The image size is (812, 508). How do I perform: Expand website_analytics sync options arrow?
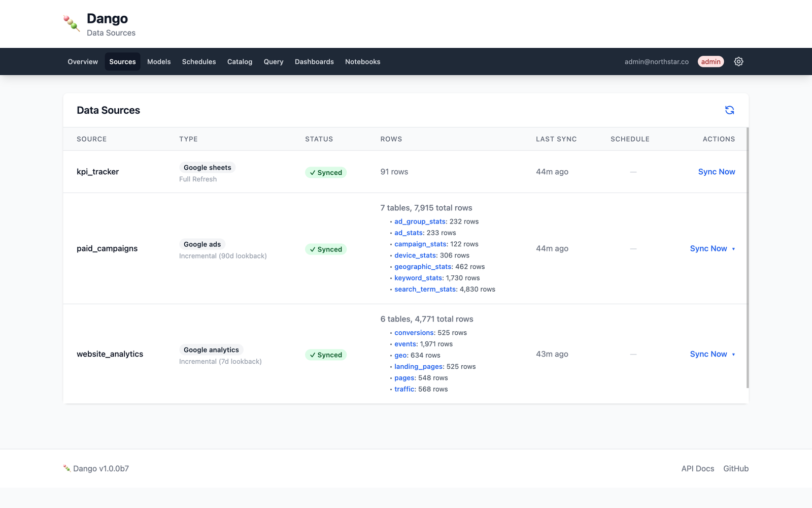(x=733, y=355)
